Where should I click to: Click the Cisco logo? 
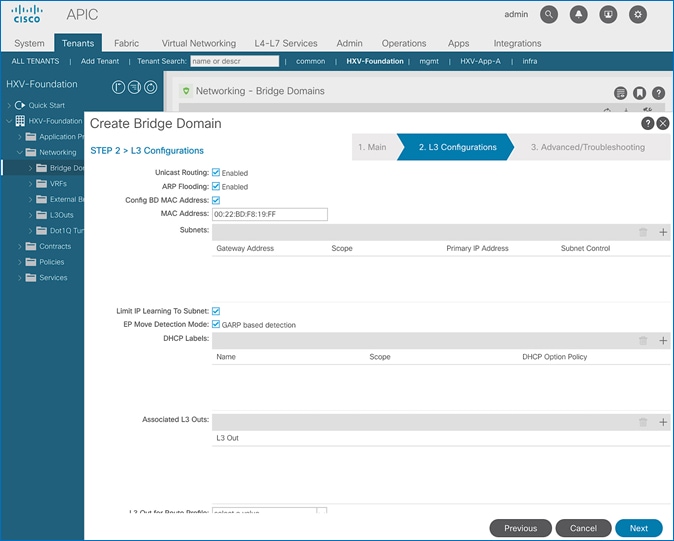(x=27, y=14)
